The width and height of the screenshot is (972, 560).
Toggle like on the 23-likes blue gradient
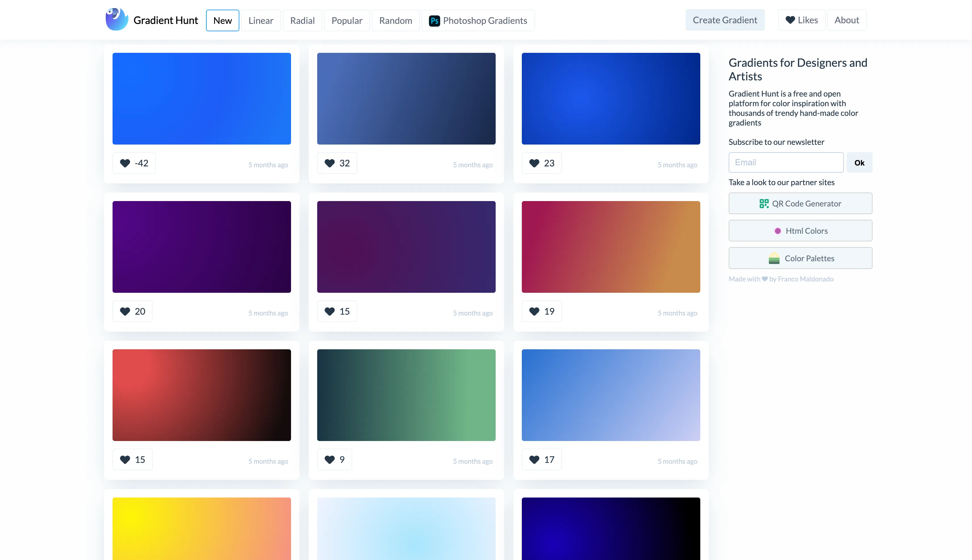pos(541,163)
